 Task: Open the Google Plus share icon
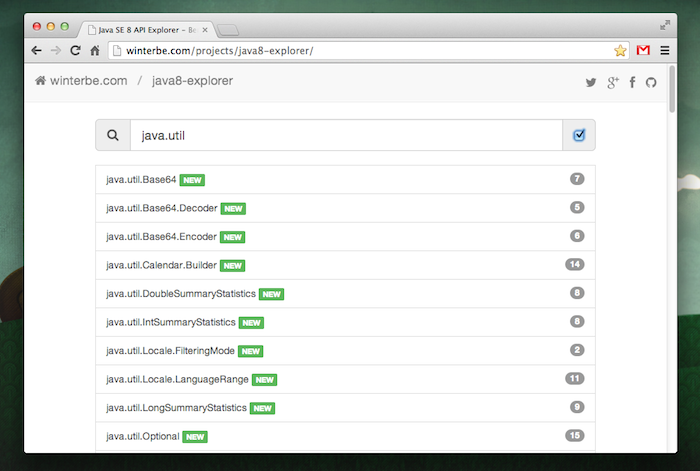(x=612, y=82)
